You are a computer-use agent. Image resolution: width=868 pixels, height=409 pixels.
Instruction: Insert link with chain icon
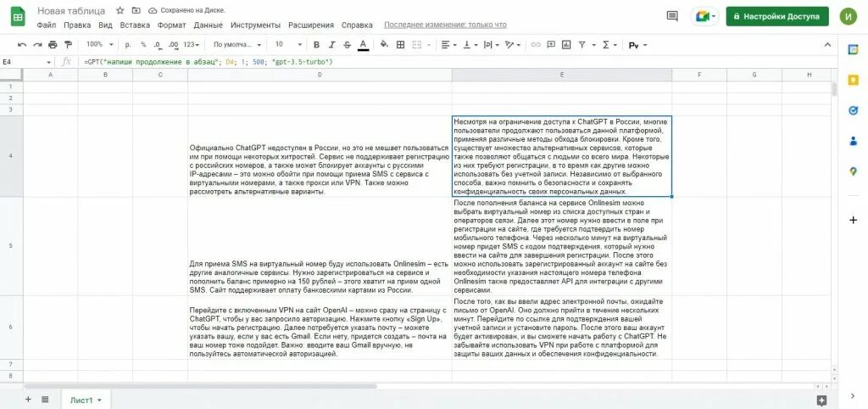click(x=536, y=44)
